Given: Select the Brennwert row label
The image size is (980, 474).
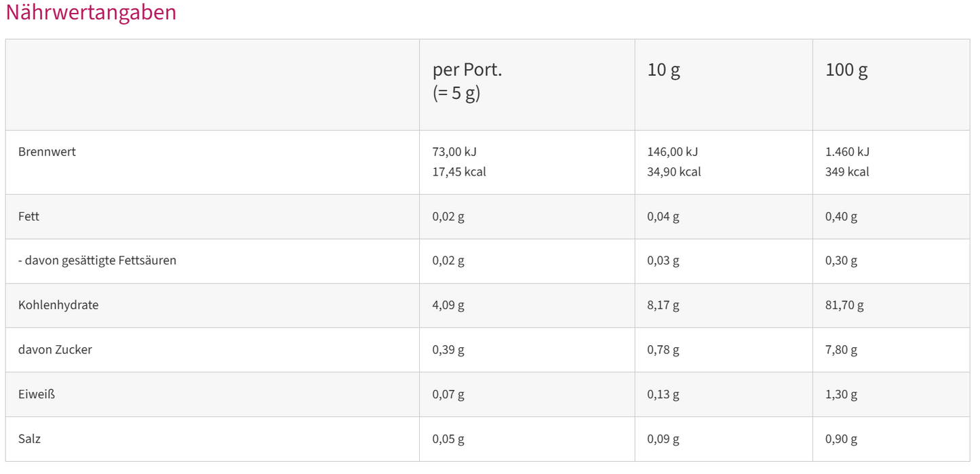Looking at the screenshot, I should 47,152.
